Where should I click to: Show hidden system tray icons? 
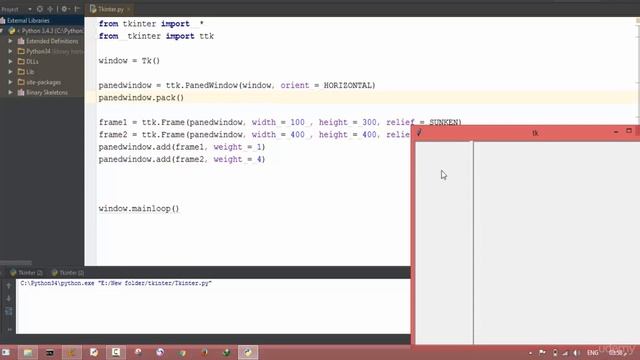coord(530,353)
